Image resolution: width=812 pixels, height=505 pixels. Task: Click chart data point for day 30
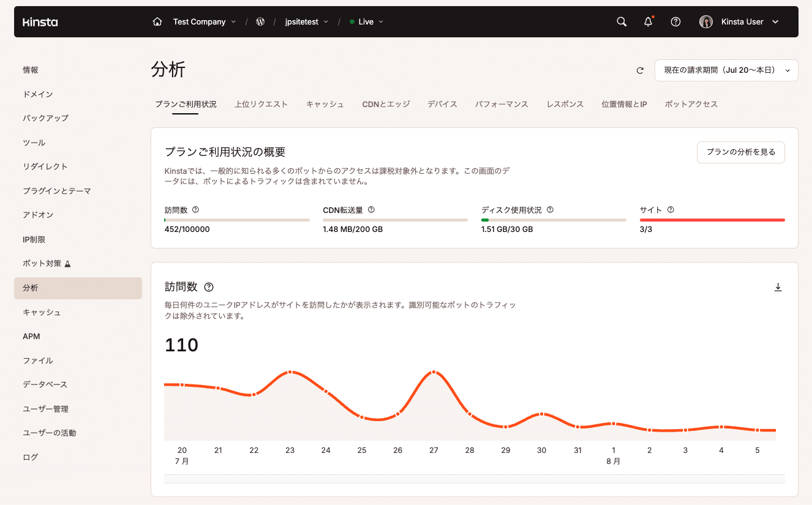point(541,414)
